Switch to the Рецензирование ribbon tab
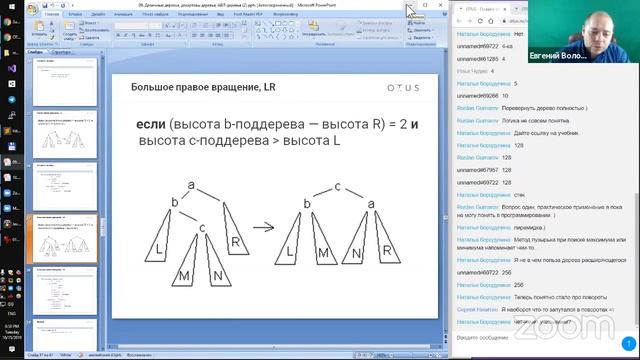640x360 pixels. click(193, 14)
